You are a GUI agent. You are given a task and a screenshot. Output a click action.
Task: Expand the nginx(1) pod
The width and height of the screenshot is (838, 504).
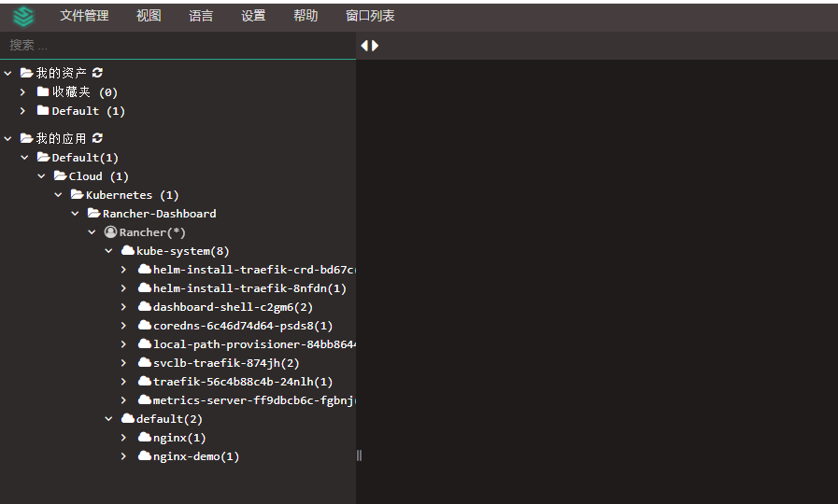click(x=123, y=437)
